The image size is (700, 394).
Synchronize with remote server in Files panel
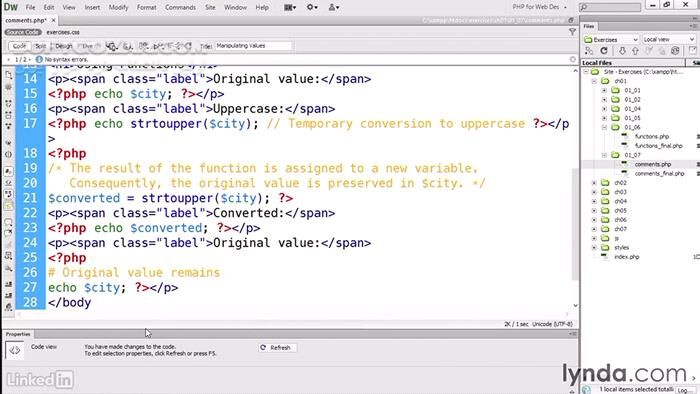pos(675,51)
